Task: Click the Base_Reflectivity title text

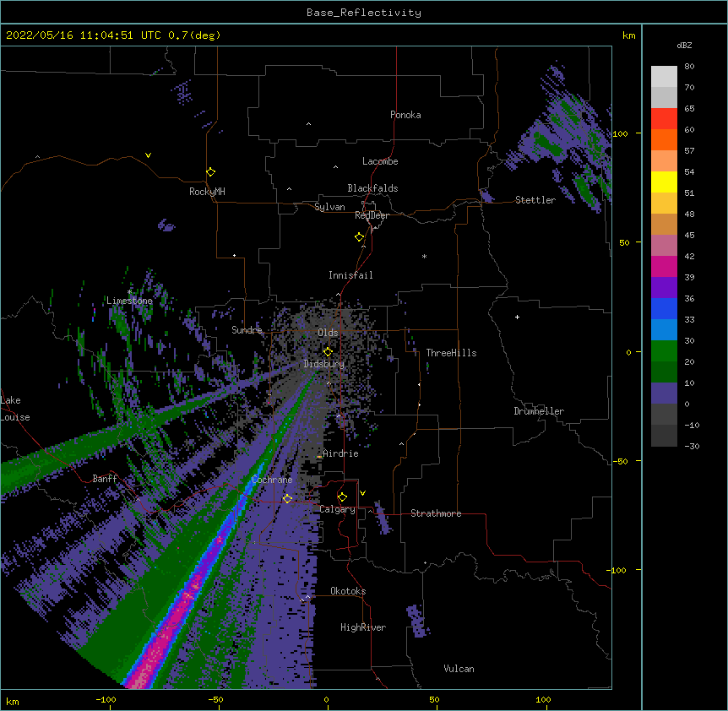Action: pyautogui.click(x=364, y=13)
